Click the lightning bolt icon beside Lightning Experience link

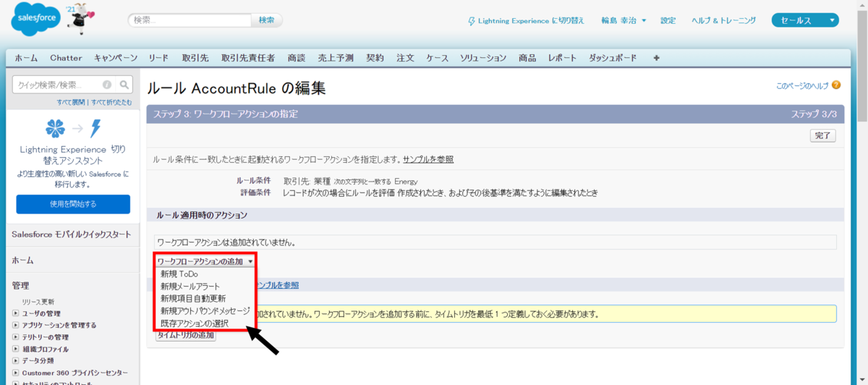[x=472, y=21]
